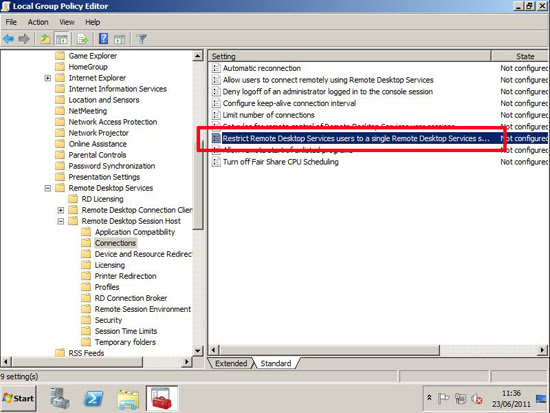Image resolution: width=550 pixels, height=413 pixels.
Task: Select Allow users to connect remotely setting
Action: (328, 80)
